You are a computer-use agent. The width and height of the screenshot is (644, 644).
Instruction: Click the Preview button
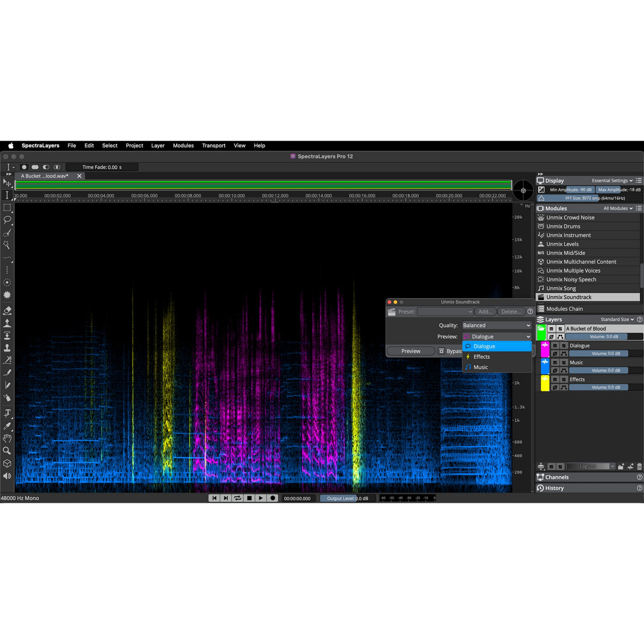coord(410,351)
